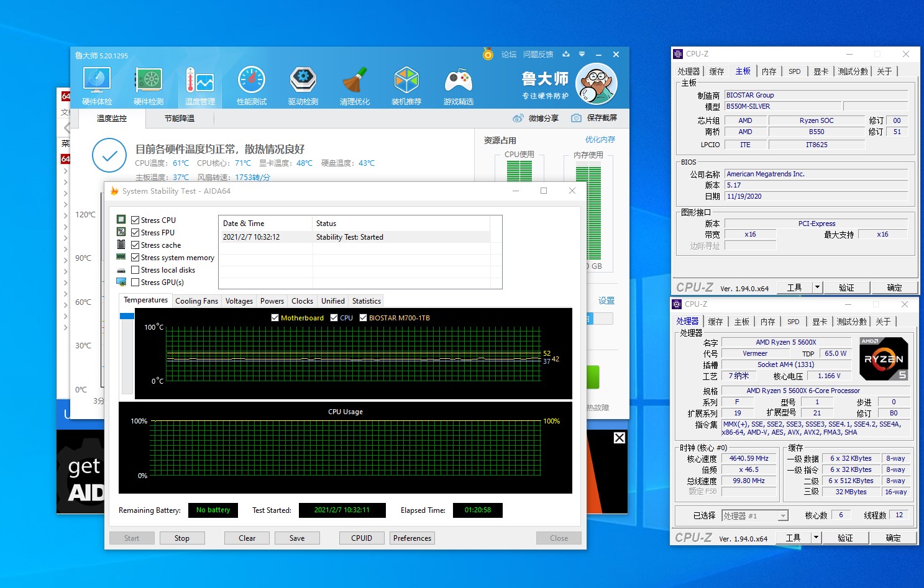The image size is (924, 588).
Task: Toggle Stress CPU checkbox
Action: point(135,220)
